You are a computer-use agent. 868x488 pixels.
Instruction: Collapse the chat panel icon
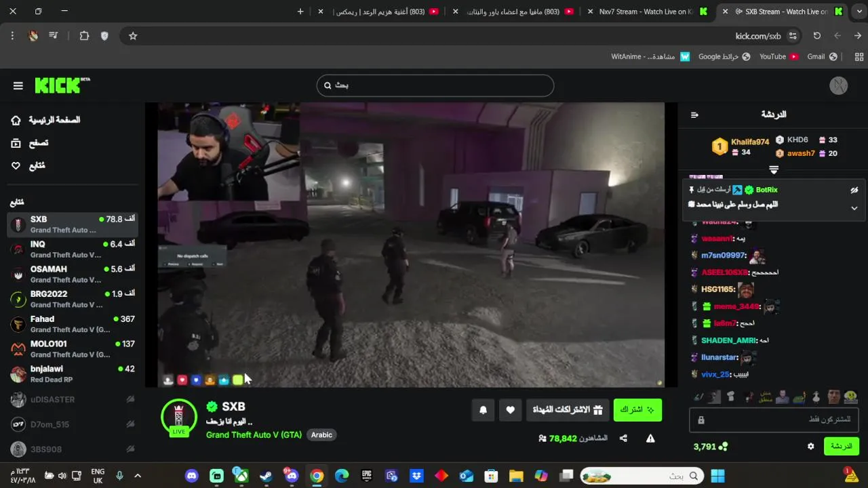coord(694,115)
